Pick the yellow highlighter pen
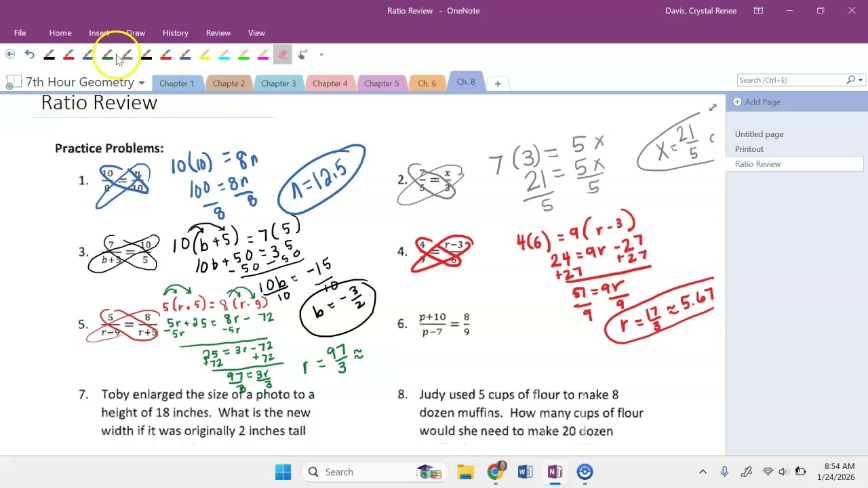This screenshot has height=488, width=868. coord(205,55)
